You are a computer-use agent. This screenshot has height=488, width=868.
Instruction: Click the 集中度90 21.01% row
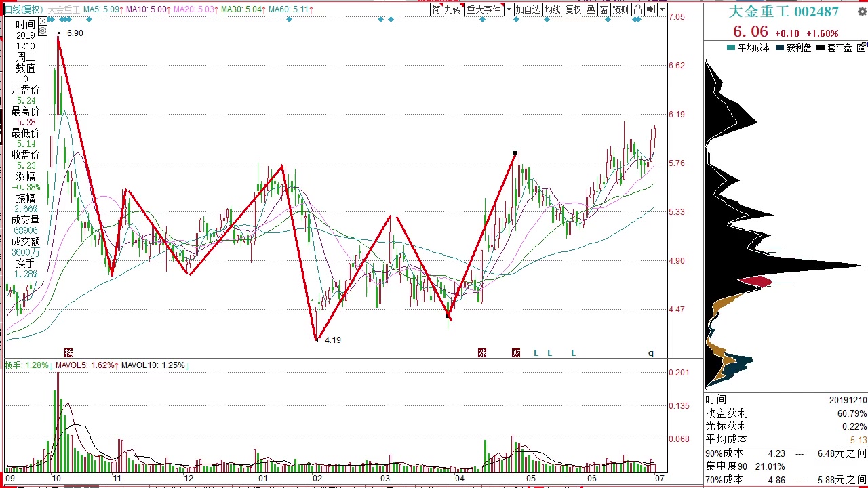tap(745, 466)
